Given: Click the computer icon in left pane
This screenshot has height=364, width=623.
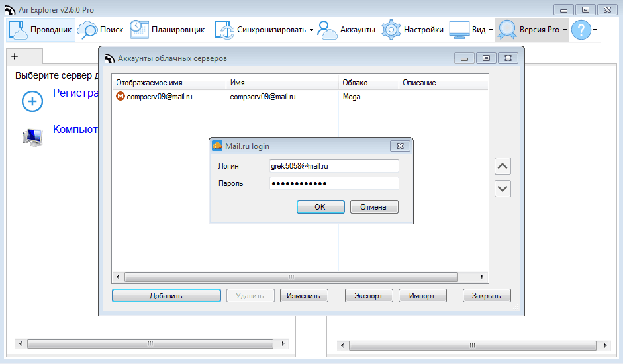Looking at the screenshot, I should [32, 138].
